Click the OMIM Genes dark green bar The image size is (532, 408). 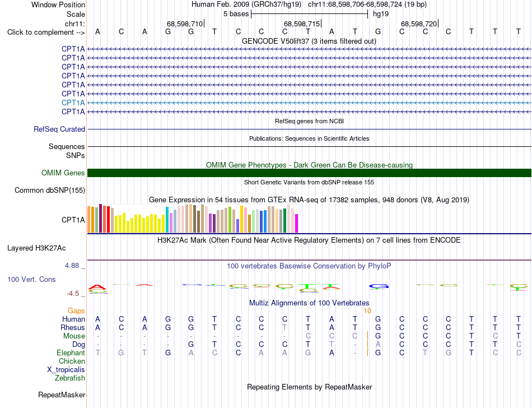[309, 173]
